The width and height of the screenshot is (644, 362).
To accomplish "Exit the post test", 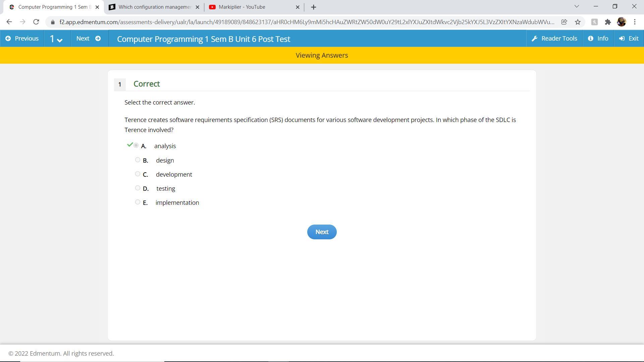I will point(629,39).
